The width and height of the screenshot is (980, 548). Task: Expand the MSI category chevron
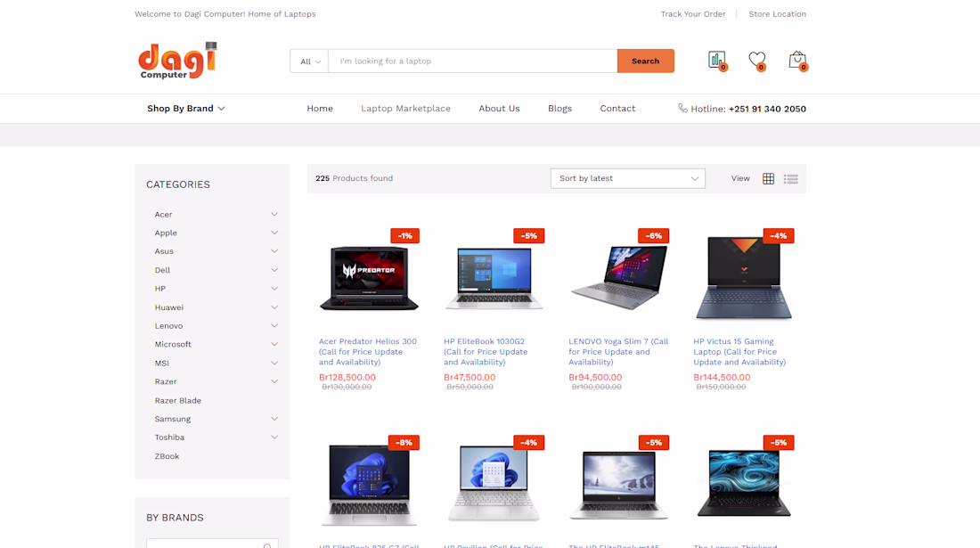tap(274, 363)
